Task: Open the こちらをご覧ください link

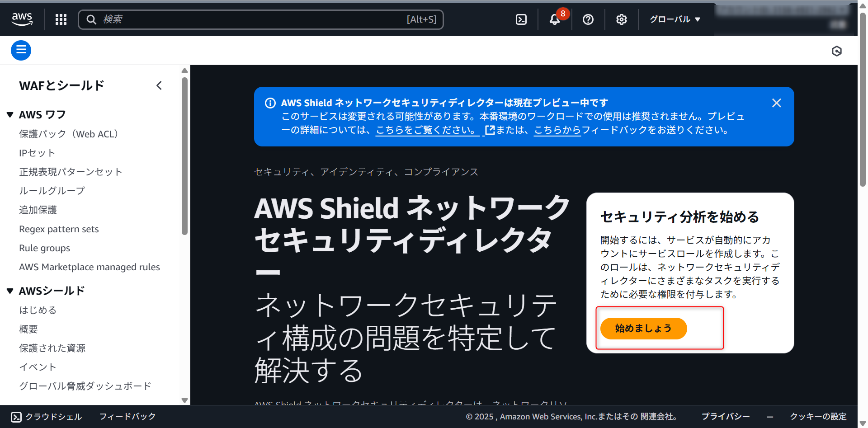Action: tap(425, 130)
